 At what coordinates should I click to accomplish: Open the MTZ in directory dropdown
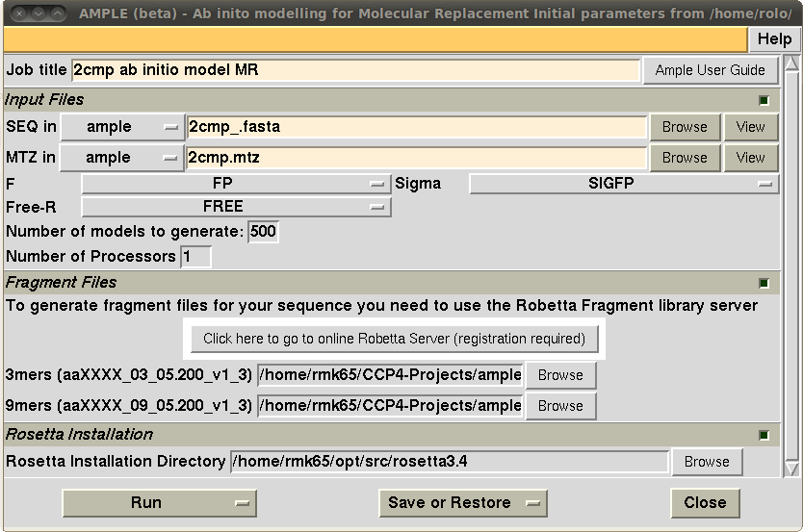point(122,158)
